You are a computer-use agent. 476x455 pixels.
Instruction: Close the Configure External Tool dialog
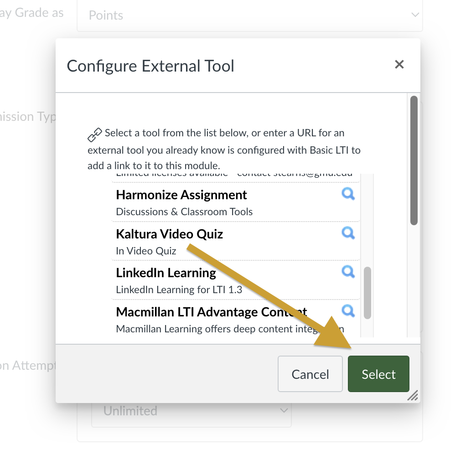399,65
